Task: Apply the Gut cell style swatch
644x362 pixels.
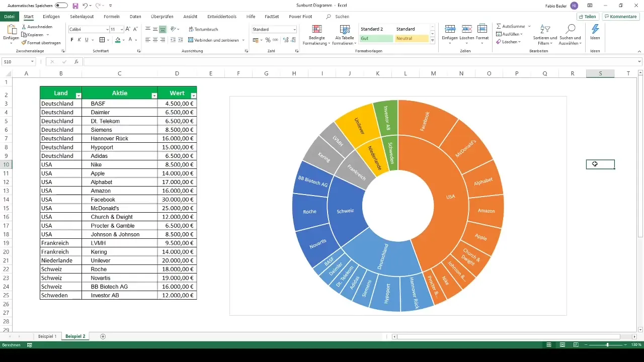Action: pyautogui.click(x=376, y=38)
